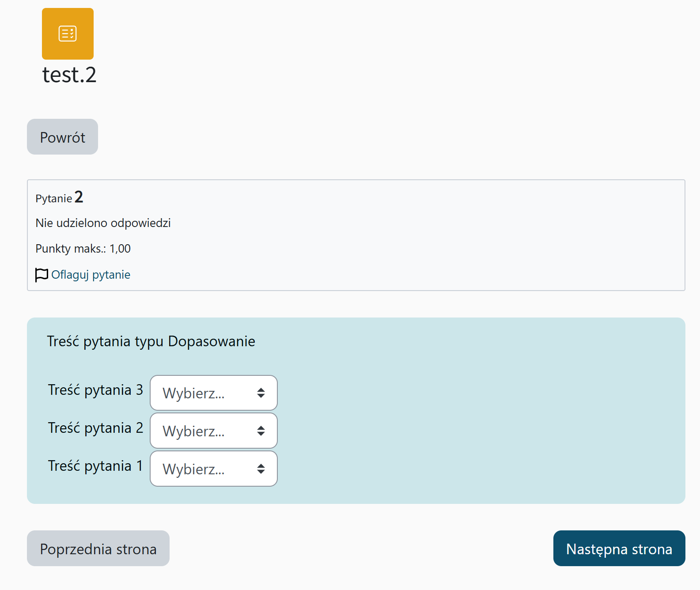The image size is (700, 590).
Task: Click the up-down arrows for Treść pytania 1
Action: pyautogui.click(x=261, y=469)
